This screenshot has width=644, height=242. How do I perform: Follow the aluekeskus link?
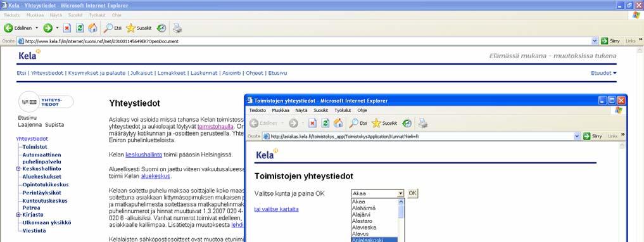[x=155, y=176]
